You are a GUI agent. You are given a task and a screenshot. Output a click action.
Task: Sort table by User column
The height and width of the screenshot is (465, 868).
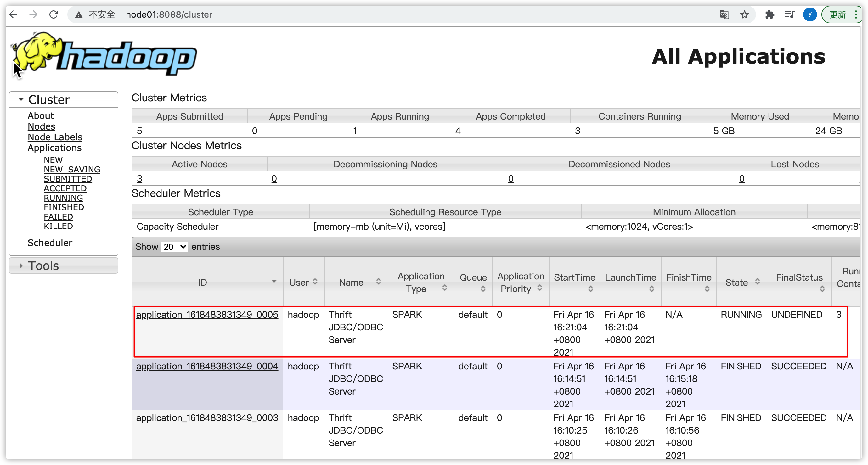pos(304,282)
